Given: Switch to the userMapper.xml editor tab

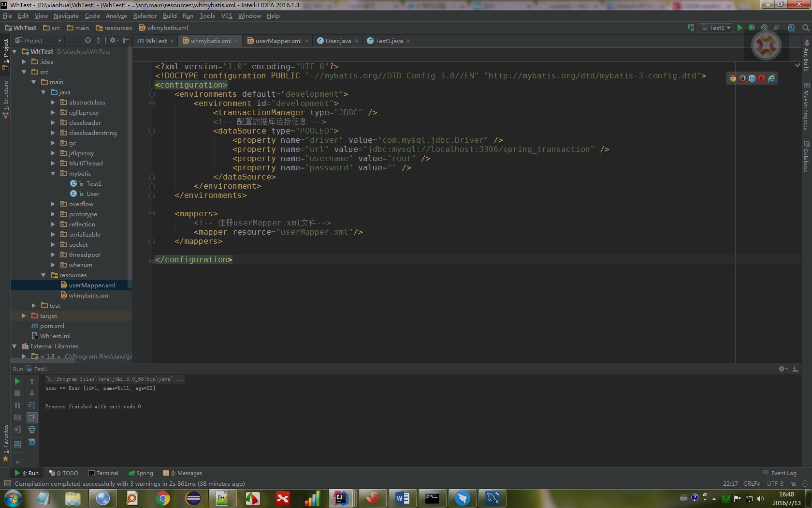Looking at the screenshot, I should coord(278,41).
